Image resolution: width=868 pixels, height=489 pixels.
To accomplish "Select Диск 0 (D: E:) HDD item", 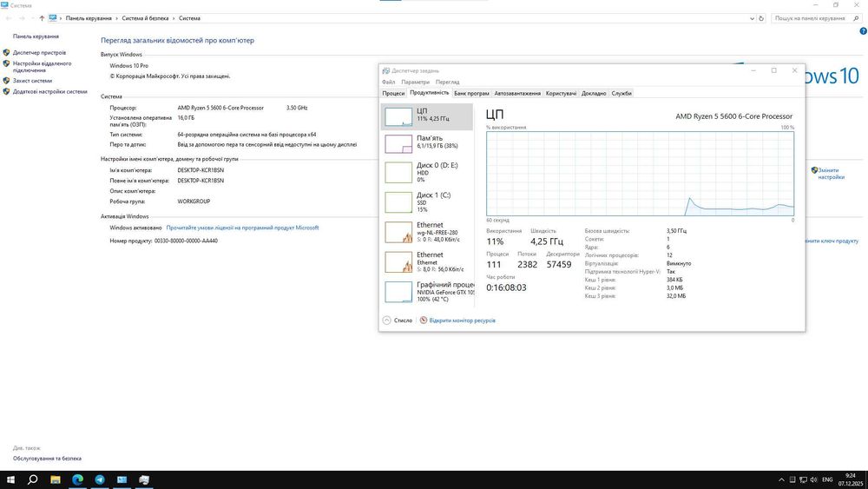I will 427,172.
